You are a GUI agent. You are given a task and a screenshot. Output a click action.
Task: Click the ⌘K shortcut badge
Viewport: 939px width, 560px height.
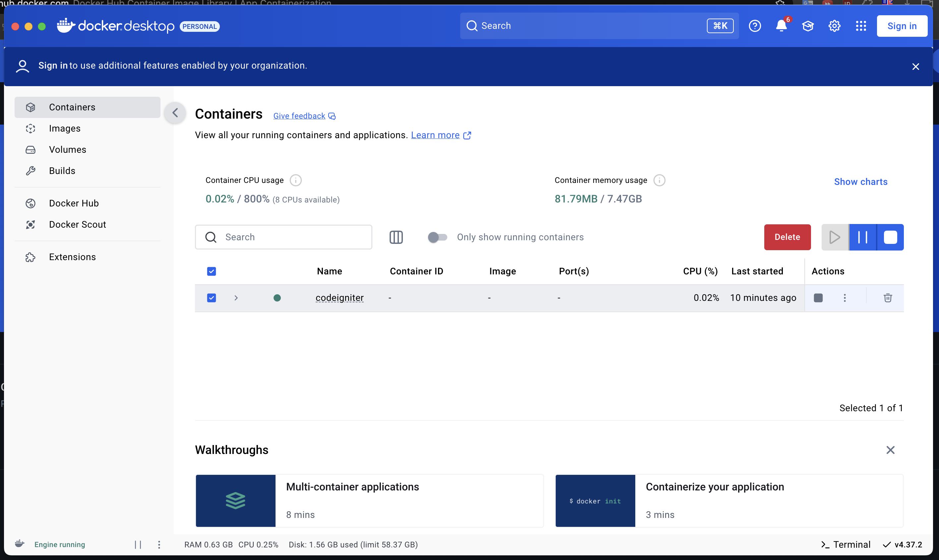click(720, 26)
